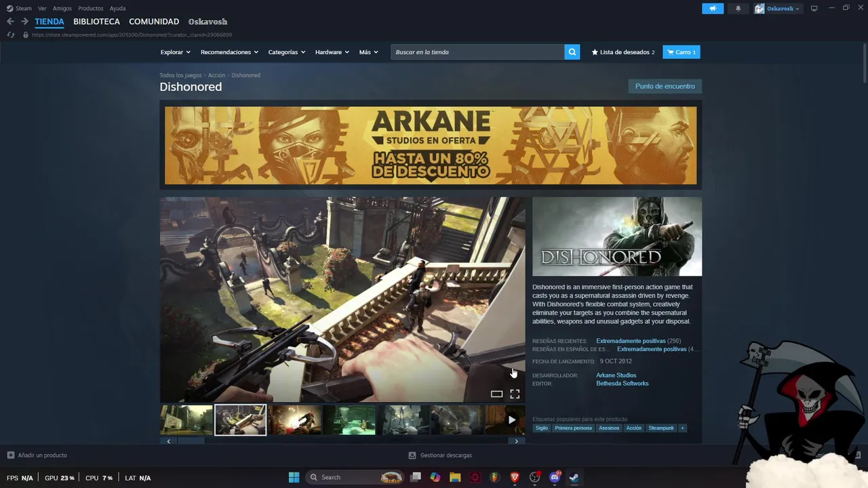The image size is (868, 488).
Task: Reload the store page
Action: (10, 35)
